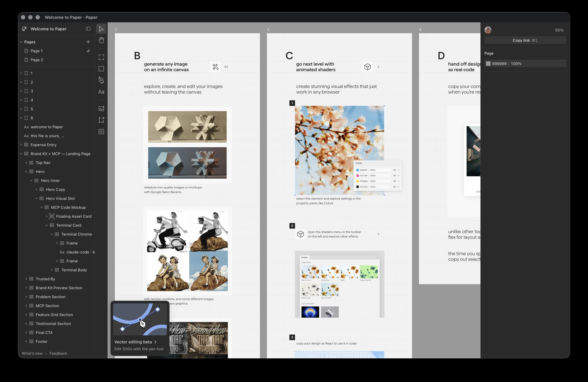Open the Feedback link
This screenshot has width=588, height=382.
[x=58, y=353]
